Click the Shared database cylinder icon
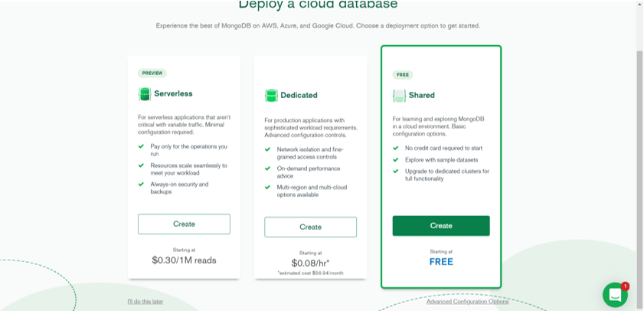This screenshot has height=311, width=644. tap(399, 96)
